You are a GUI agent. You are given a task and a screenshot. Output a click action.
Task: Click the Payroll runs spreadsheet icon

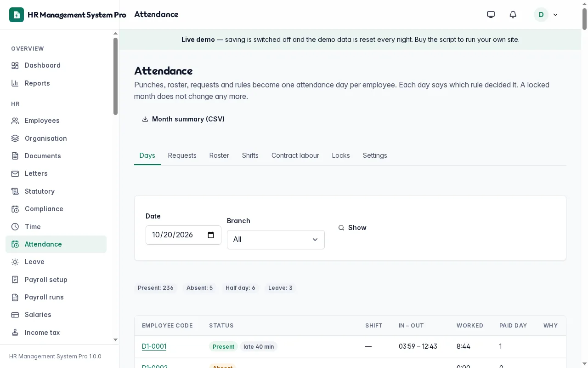pos(15,297)
